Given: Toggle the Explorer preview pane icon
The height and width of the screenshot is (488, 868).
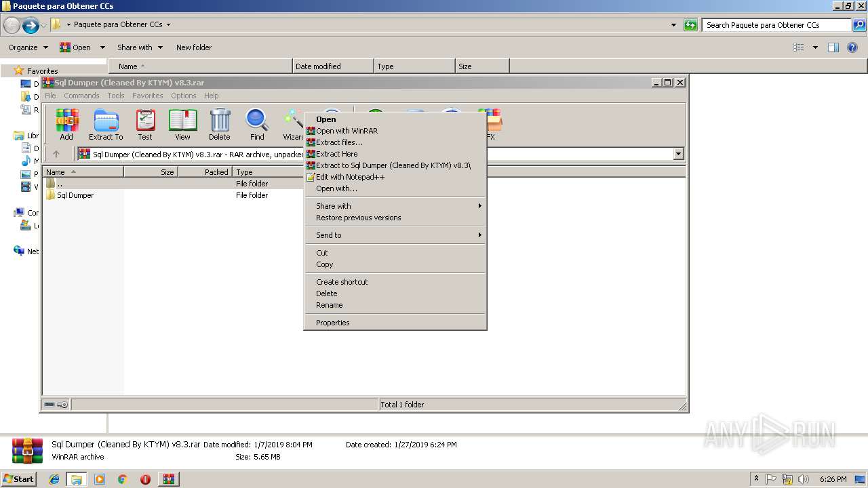Looking at the screenshot, I should coord(833,47).
